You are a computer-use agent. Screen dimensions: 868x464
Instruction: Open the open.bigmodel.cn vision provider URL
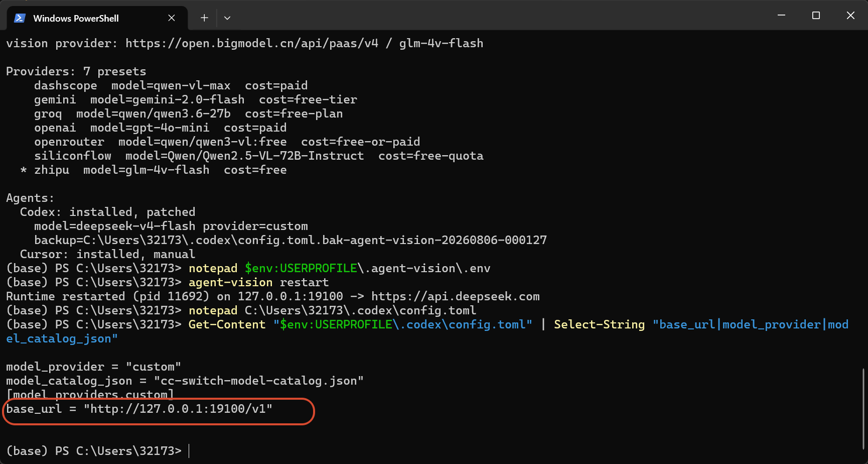pyautogui.click(x=252, y=44)
